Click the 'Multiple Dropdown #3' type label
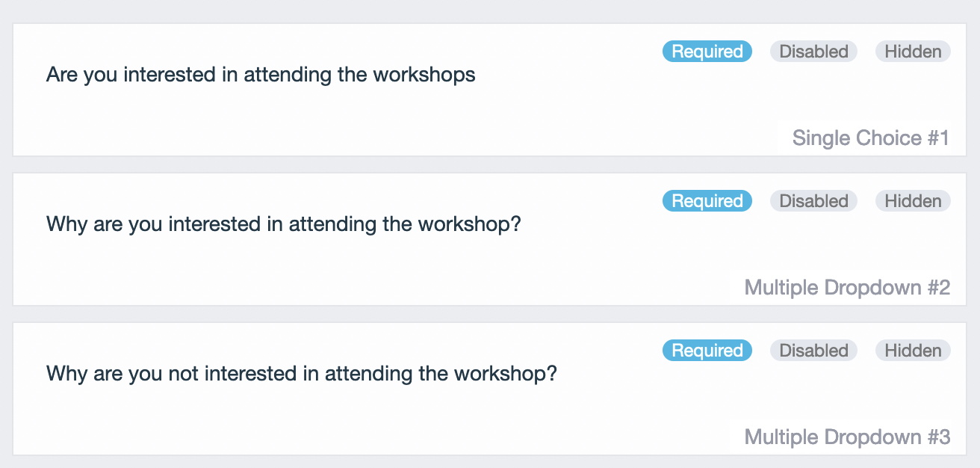The image size is (980, 468). (847, 437)
